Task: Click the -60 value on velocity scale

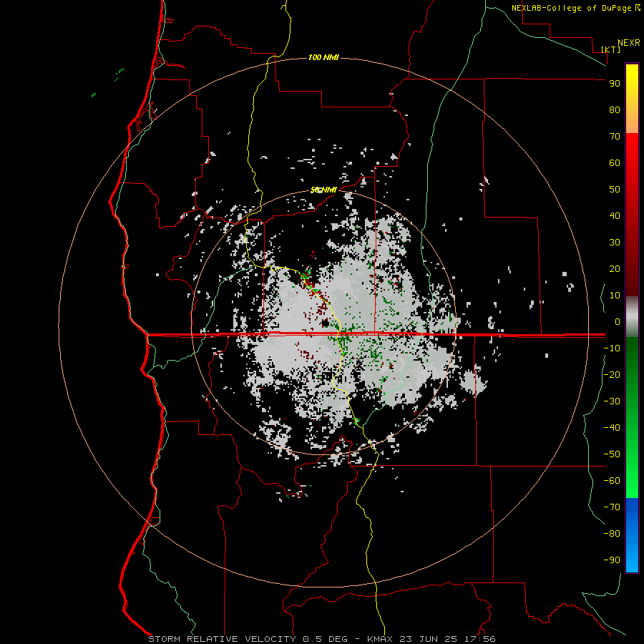Action: (x=612, y=481)
